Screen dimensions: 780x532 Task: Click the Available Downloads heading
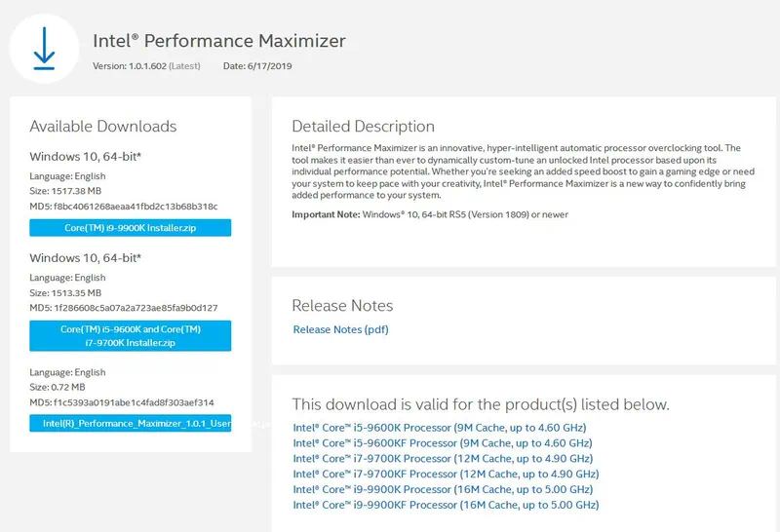point(103,127)
